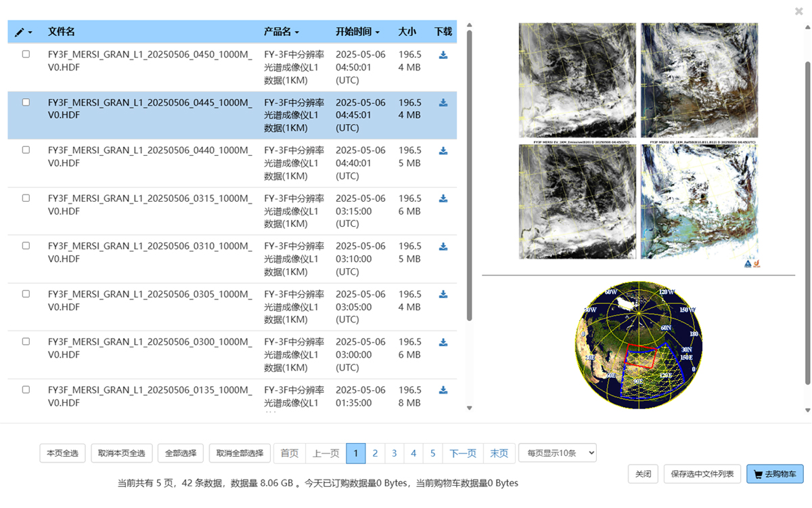Open the pencil edit dropdown in header
This screenshot has width=812, height=508.
point(24,32)
